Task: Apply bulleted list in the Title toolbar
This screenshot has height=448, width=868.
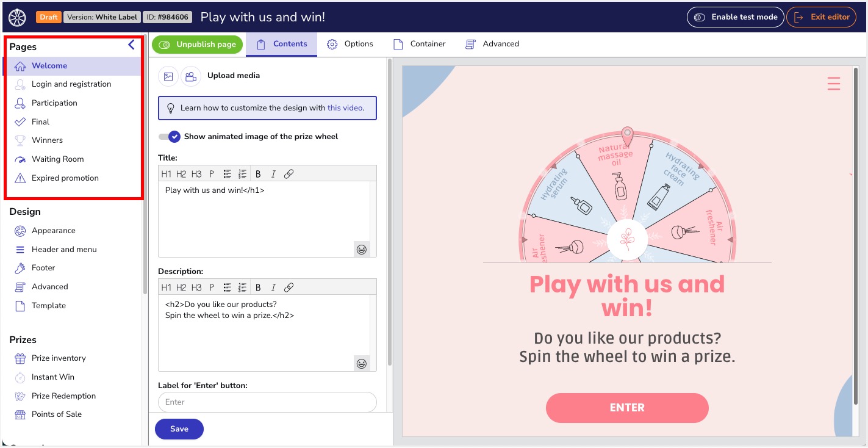Action: click(x=228, y=174)
